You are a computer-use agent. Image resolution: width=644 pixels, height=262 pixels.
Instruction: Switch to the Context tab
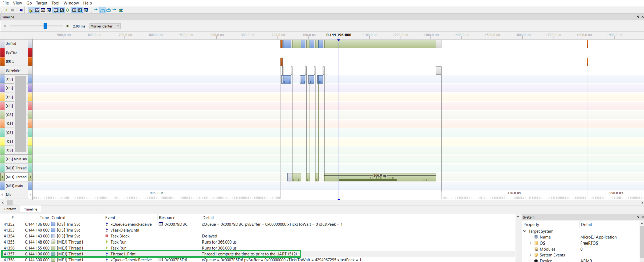coord(10,209)
